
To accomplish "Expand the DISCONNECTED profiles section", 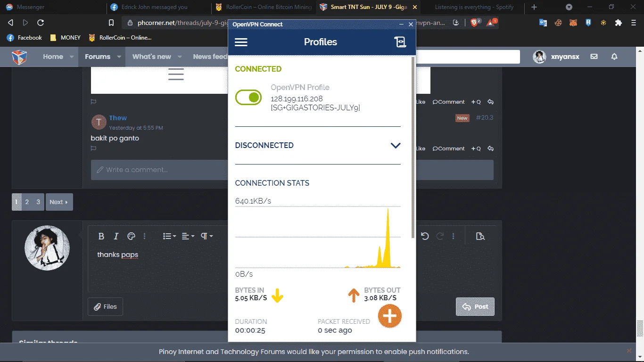I will 396,146.
